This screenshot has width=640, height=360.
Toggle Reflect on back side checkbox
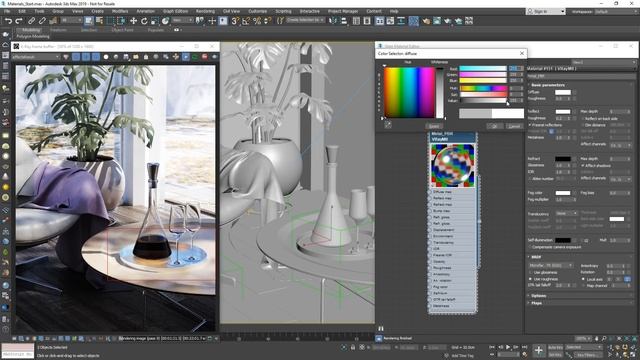[x=583, y=118]
